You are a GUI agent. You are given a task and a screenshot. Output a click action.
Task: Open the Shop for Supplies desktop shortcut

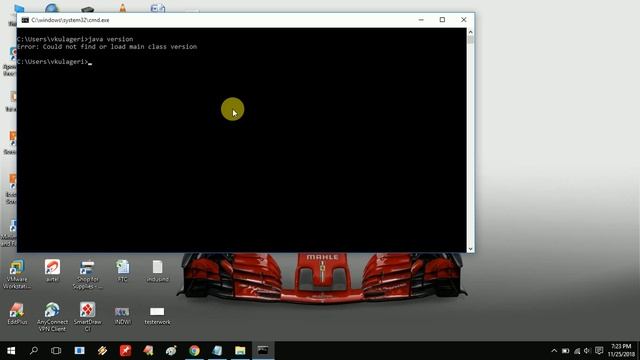[87, 275]
